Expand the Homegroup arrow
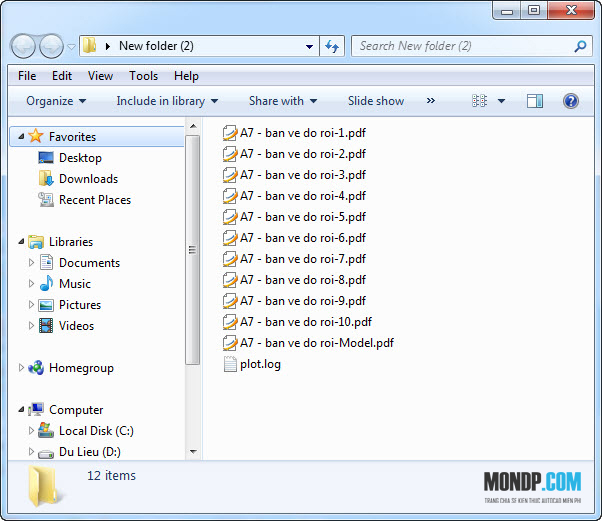Screen dimensions: 602x521 pyautogui.click(x=21, y=367)
